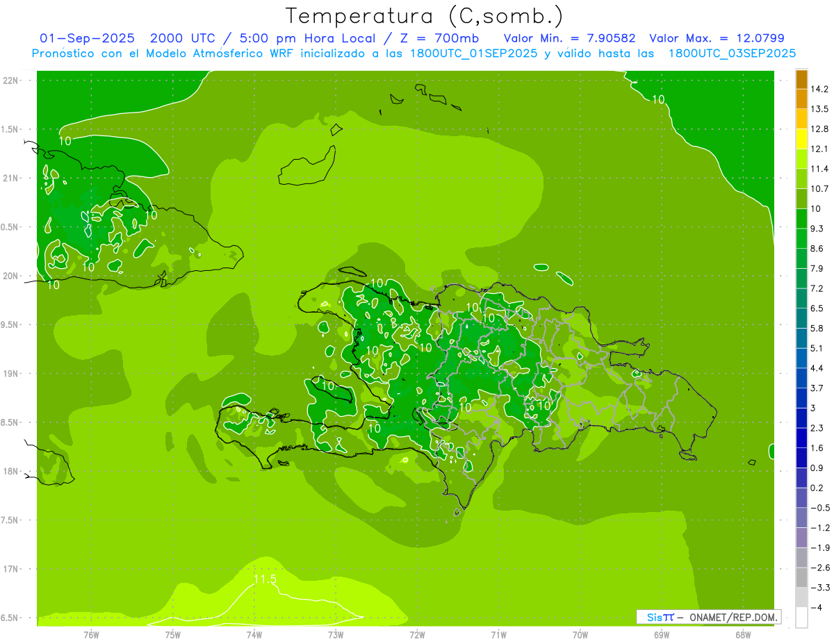Viewport: 834px width, 644px height.
Task: Click the '-4' color legend value
Action: point(816,607)
